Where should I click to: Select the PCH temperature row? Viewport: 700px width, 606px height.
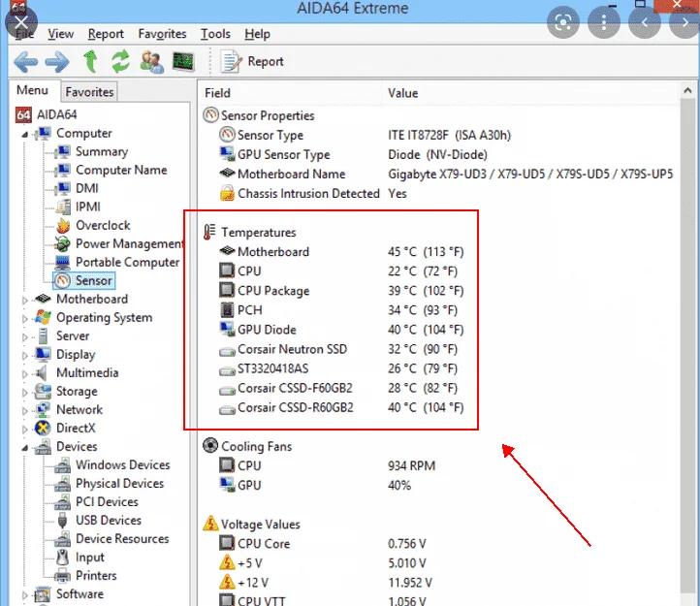[x=338, y=310]
